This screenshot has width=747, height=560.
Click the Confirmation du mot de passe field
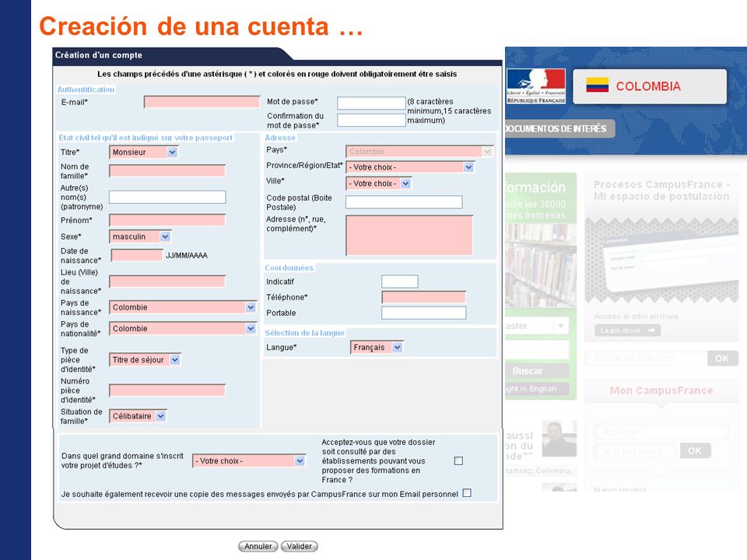click(x=371, y=120)
